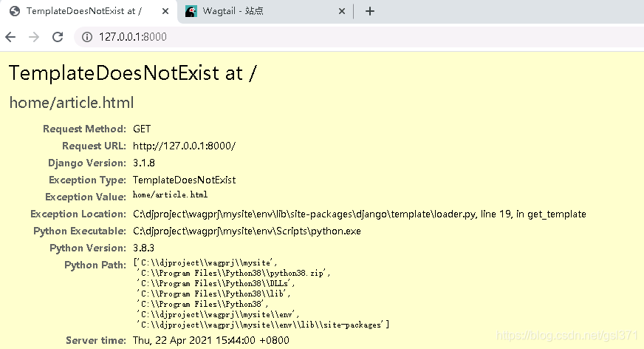Viewport: 644px width, 349px height.
Task: Click the TemplateDoesNotExist at / heading
Action: click(133, 73)
